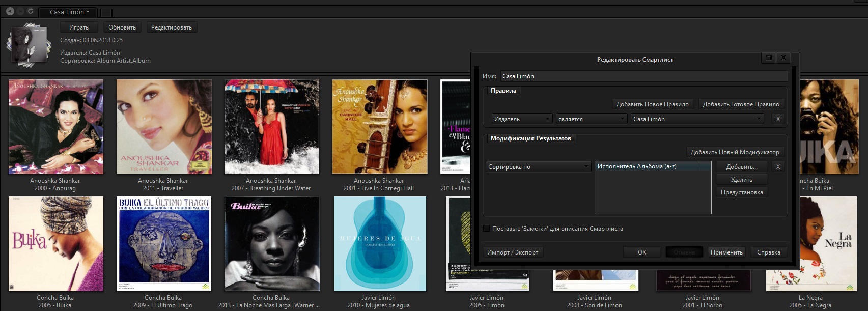Click Импорт / Экспорт
Screen dimensions: 868x311
513,252
